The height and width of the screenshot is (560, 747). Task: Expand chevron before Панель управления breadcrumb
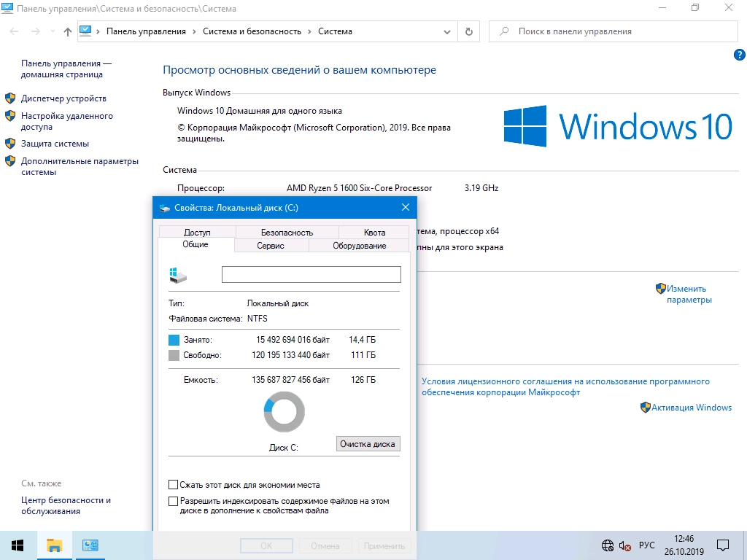pyautogui.click(x=98, y=31)
